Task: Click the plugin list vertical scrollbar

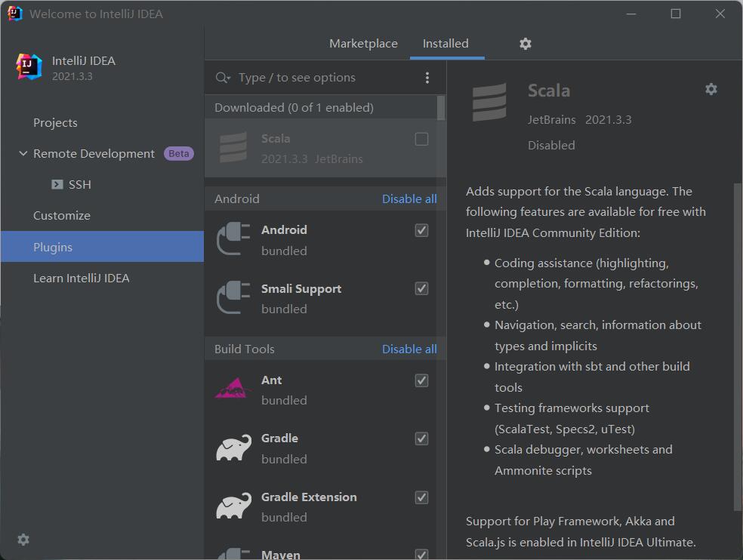Action: pyautogui.click(x=441, y=107)
